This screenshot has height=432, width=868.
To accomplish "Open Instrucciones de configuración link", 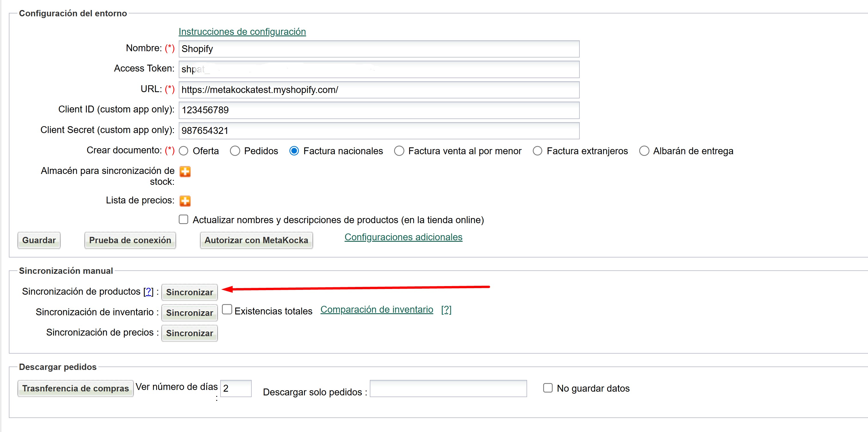I will click(x=242, y=32).
